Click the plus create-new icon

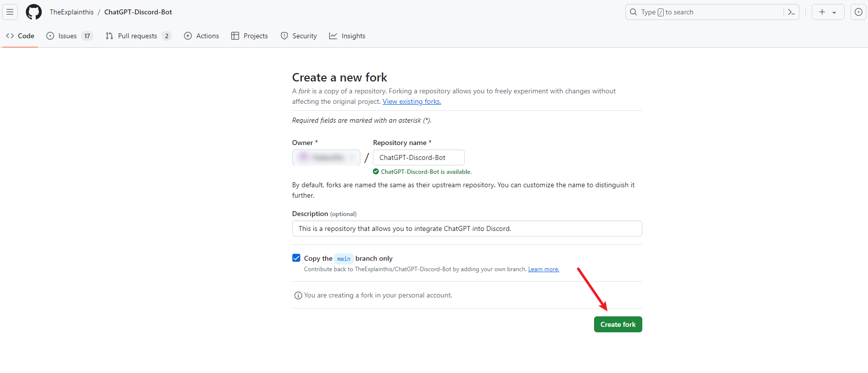click(822, 12)
